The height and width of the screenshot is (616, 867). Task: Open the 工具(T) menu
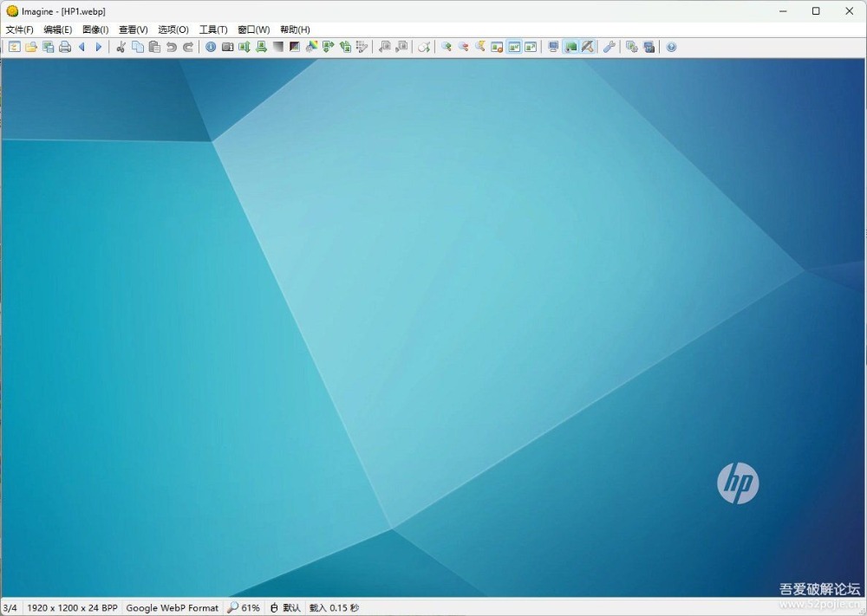tap(213, 29)
